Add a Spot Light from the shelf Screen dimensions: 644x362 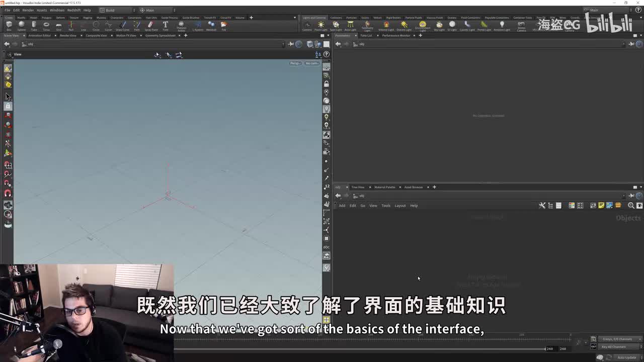pyautogui.click(x=336, y=26)
